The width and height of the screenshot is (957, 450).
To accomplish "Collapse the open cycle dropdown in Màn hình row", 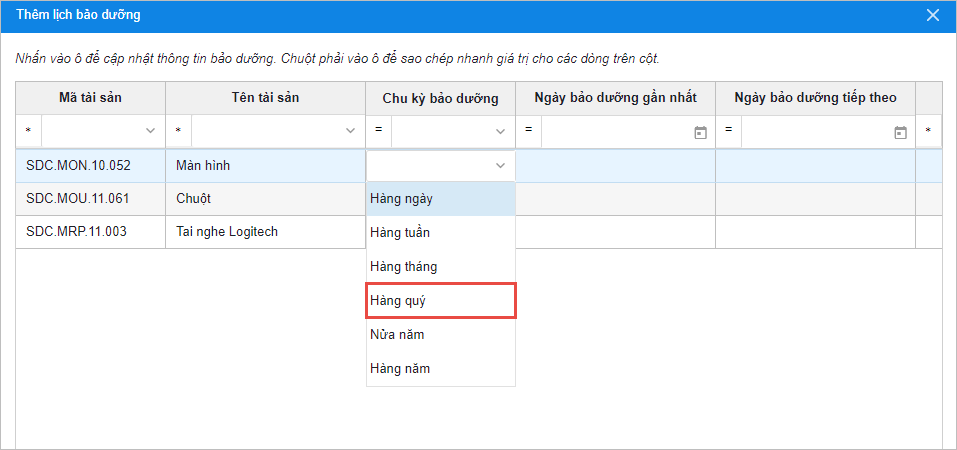I will click(500, 165).
